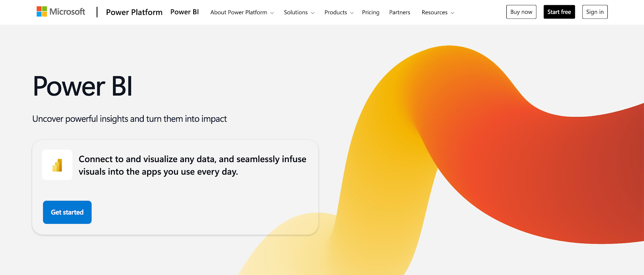Click the Buy now button

coord(521,12)
